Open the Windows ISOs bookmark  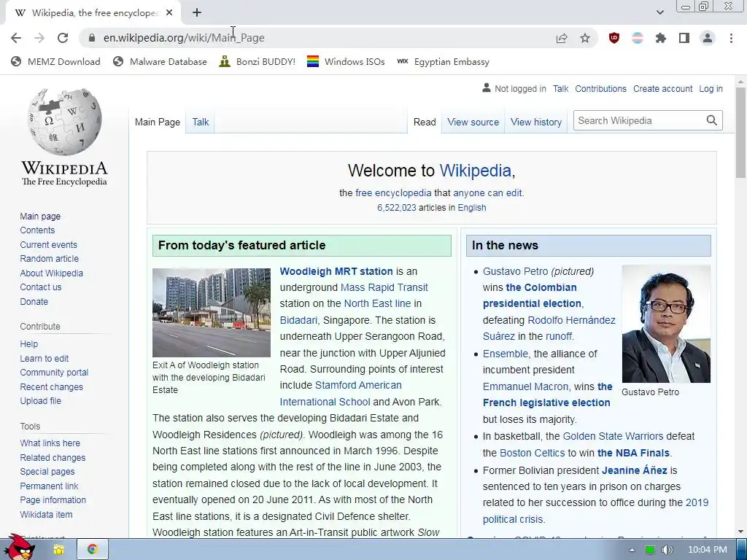(346, 62)
